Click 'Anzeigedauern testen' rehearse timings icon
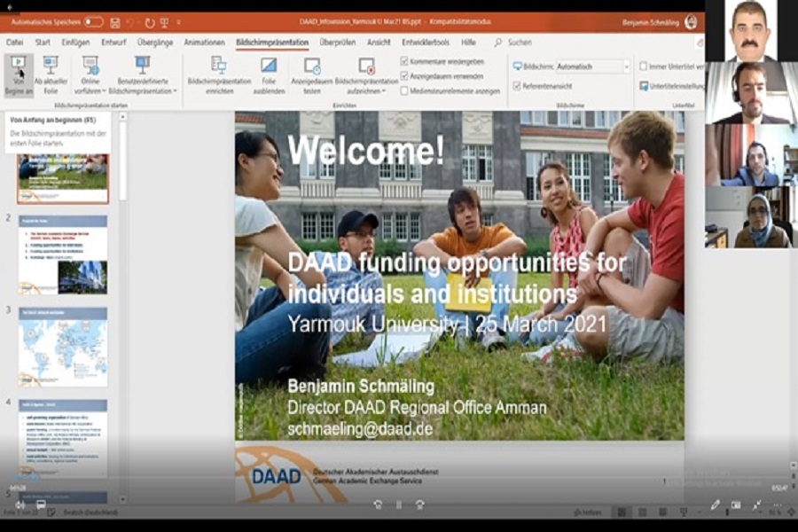 (312, 66)
